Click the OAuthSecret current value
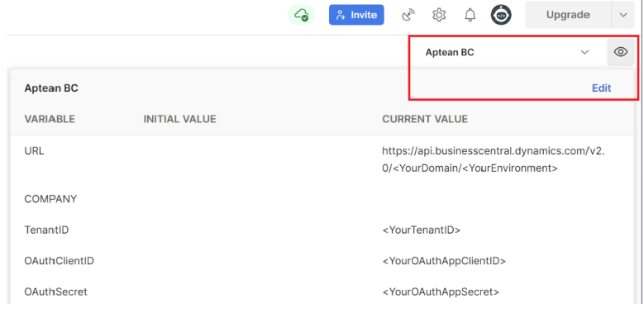This screenshot has height=313, width=644. 441,292
